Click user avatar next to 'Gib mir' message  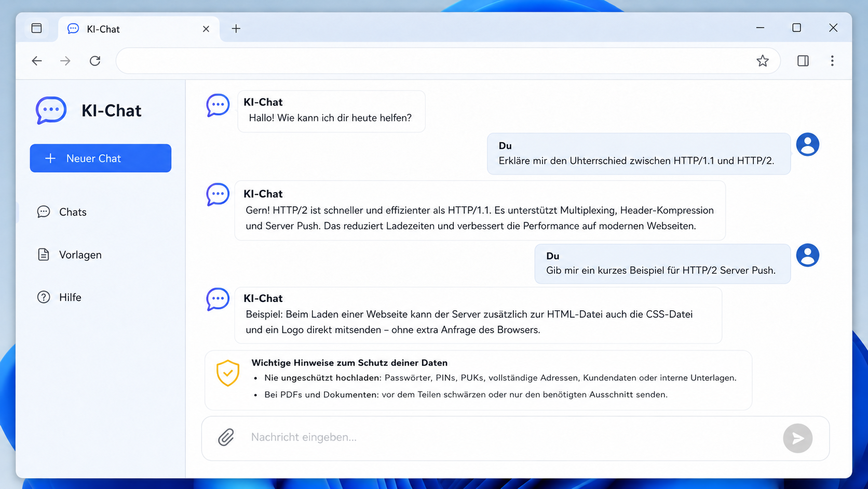[808, 255]
